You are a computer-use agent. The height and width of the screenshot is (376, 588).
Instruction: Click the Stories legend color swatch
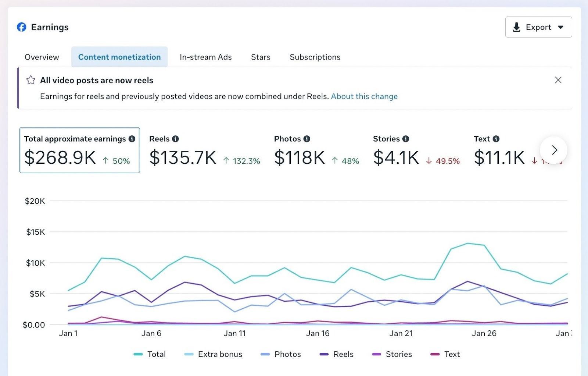coord(377,354)
